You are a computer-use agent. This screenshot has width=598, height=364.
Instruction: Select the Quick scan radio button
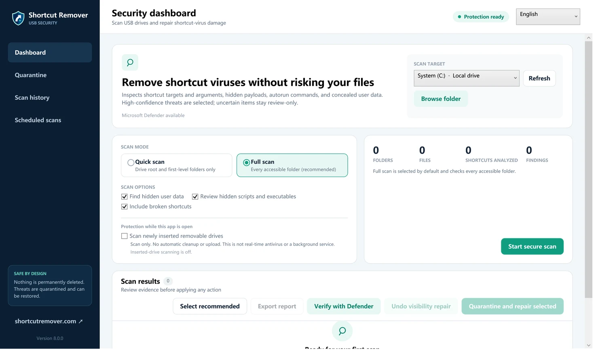[131, 163]
